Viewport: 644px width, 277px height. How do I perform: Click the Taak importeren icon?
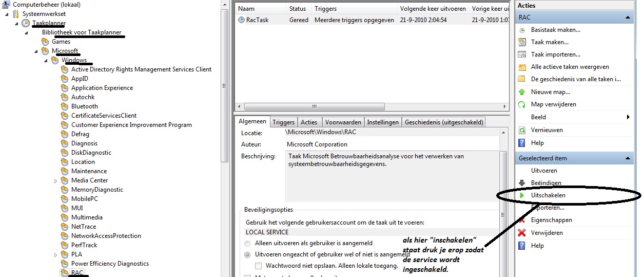coord(522,54)
